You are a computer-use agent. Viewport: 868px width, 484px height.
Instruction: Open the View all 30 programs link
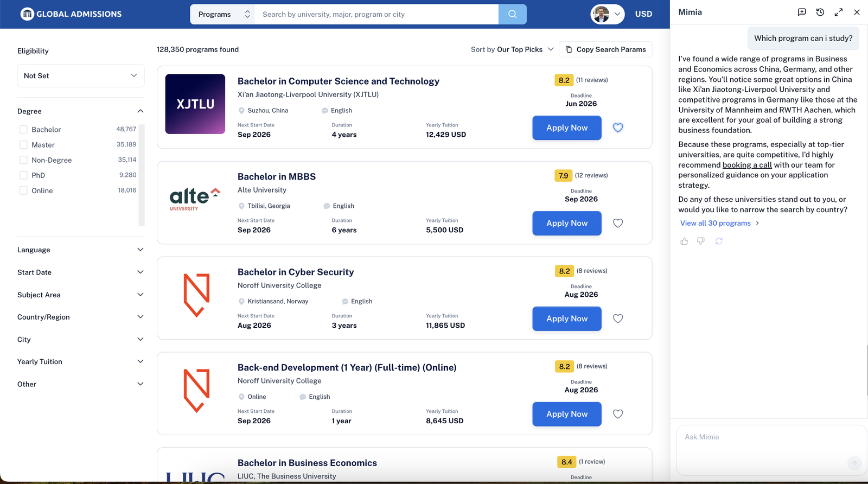point(716,223)
